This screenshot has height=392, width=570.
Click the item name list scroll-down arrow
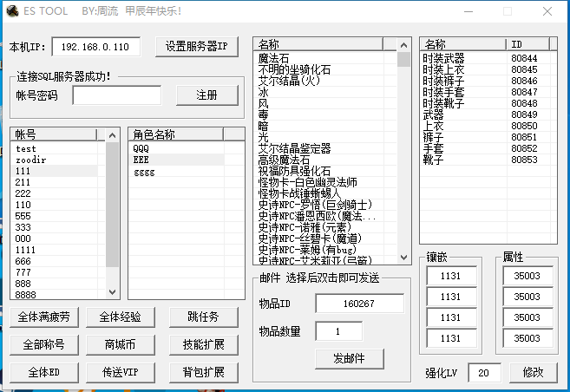click(x=403, y=258)
